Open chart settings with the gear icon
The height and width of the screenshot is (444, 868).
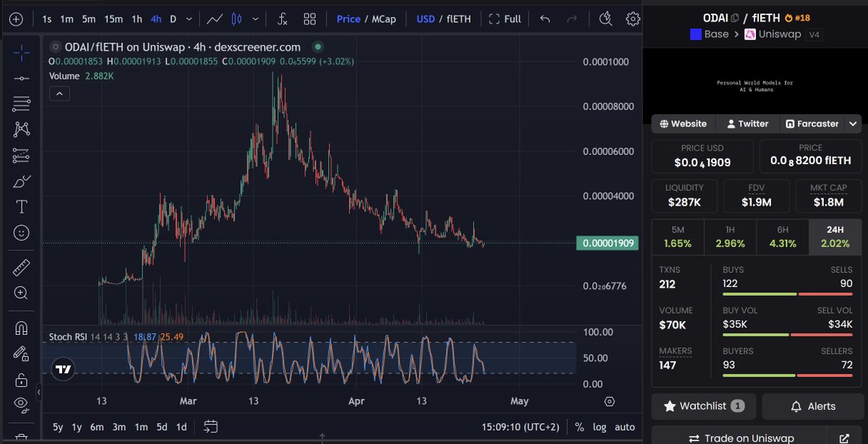[633, 18]
